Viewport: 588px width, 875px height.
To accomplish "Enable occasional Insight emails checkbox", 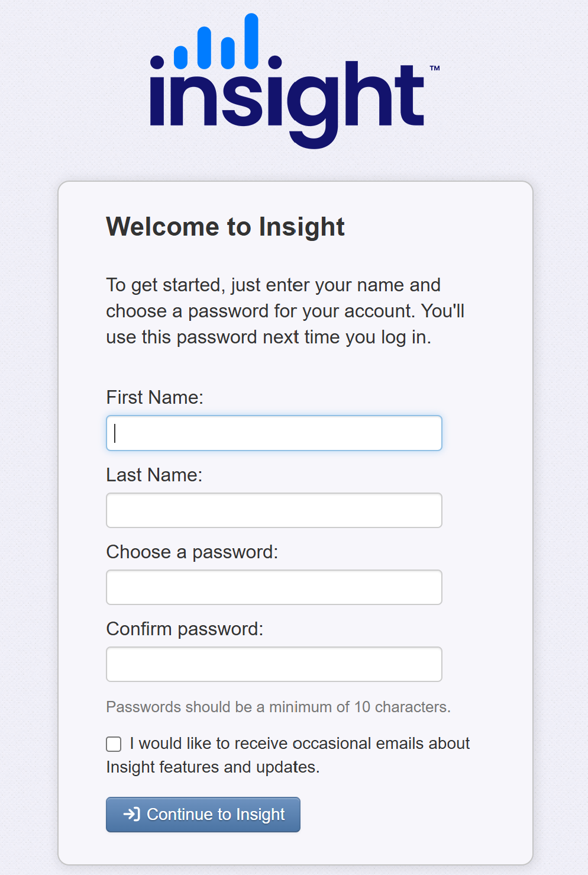I will (114, 744).
